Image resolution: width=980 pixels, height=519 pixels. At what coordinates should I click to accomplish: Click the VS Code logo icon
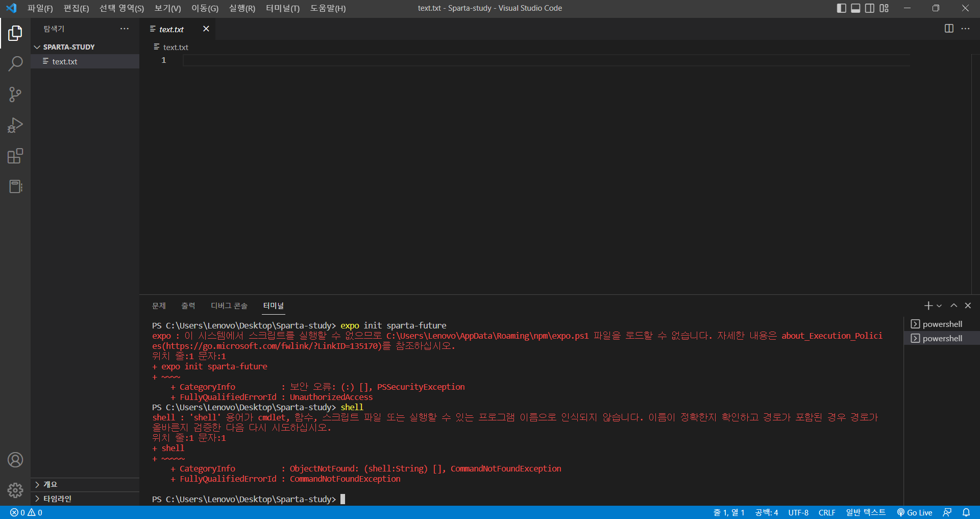11,8
